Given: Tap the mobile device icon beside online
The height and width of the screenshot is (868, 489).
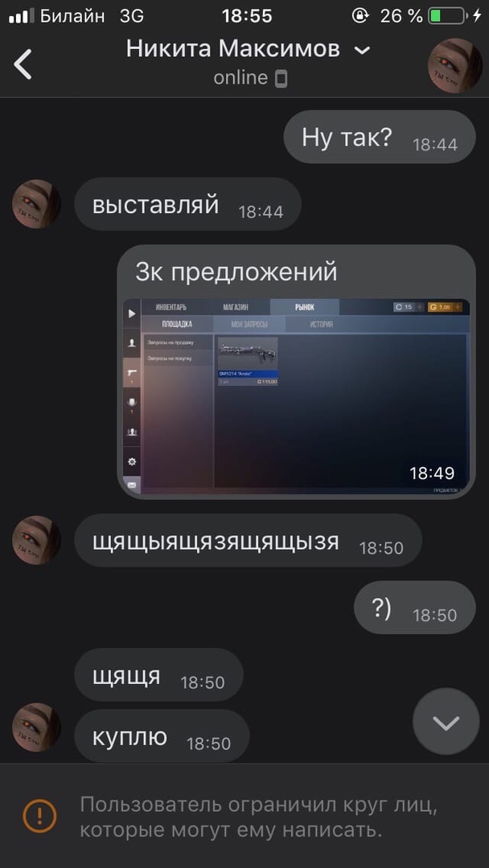Looking at the screenshot, I should coord(281,79).
